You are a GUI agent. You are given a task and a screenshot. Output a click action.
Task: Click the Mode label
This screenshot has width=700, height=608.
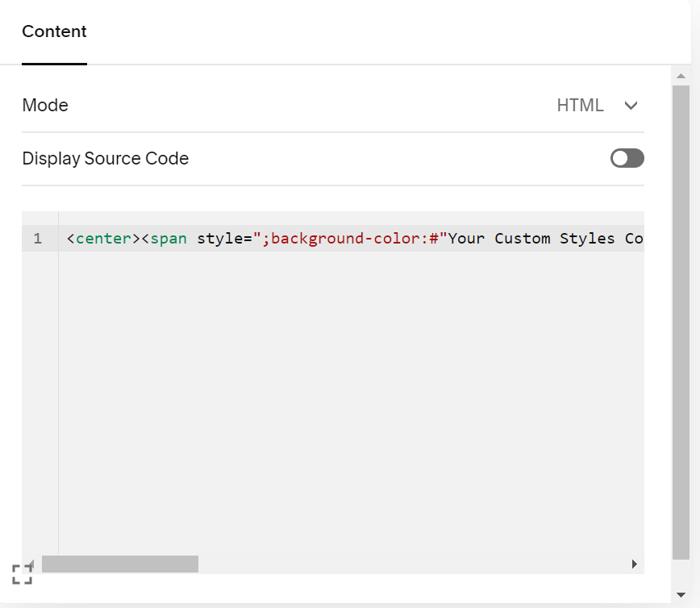[45, 106]
